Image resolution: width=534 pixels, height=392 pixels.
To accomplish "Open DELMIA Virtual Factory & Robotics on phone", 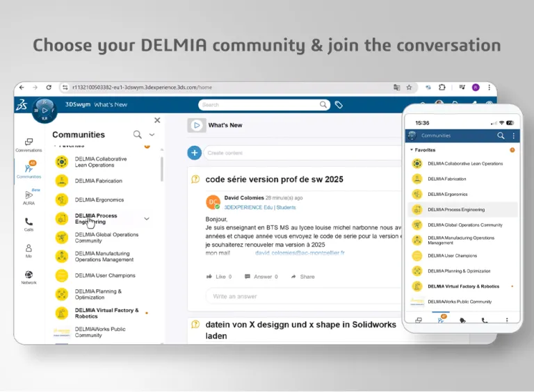I will (462, 286).
